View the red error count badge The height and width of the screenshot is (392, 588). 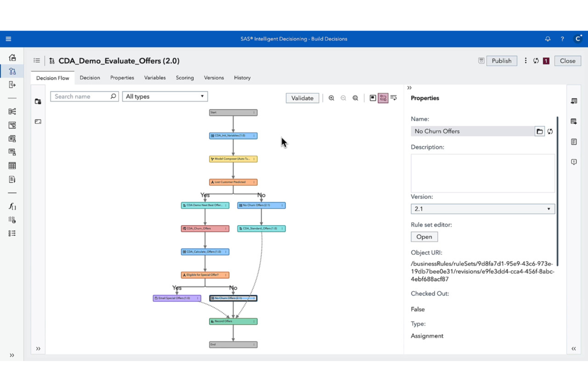[x=546, y=61]
